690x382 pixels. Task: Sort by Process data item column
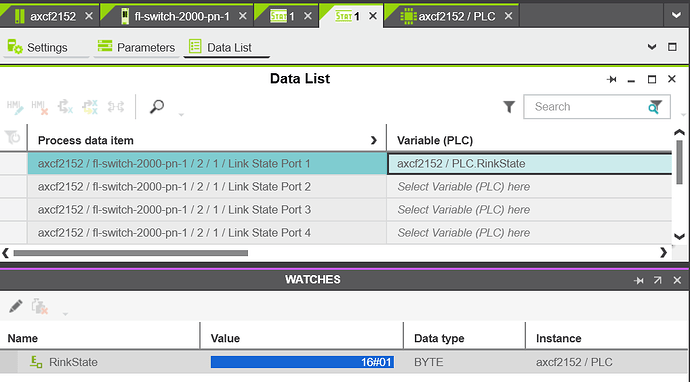[85, 140]
